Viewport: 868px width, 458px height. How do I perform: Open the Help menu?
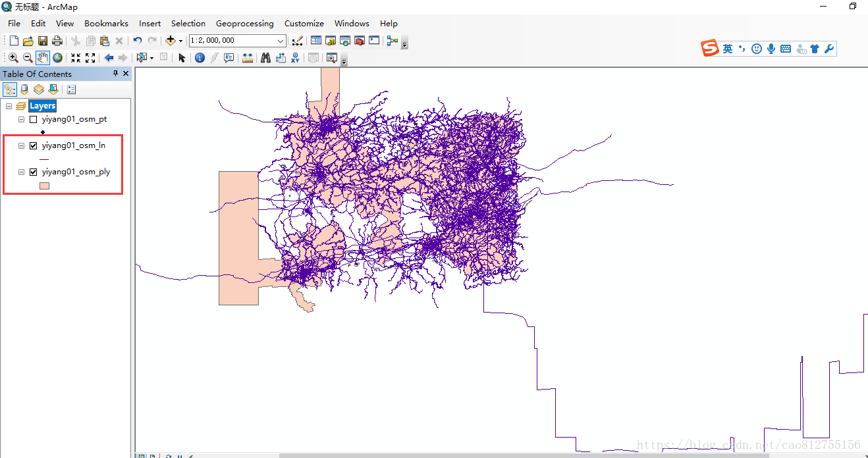(389, 23)
